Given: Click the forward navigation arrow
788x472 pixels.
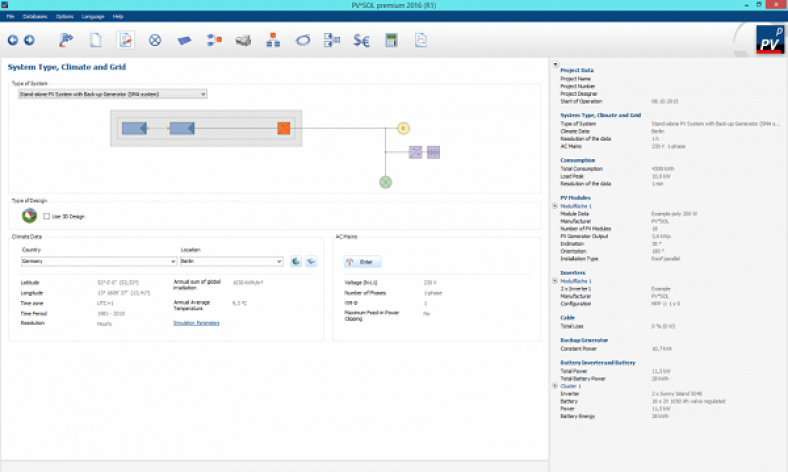Looking at the screenshot, I should click(29, 40).
